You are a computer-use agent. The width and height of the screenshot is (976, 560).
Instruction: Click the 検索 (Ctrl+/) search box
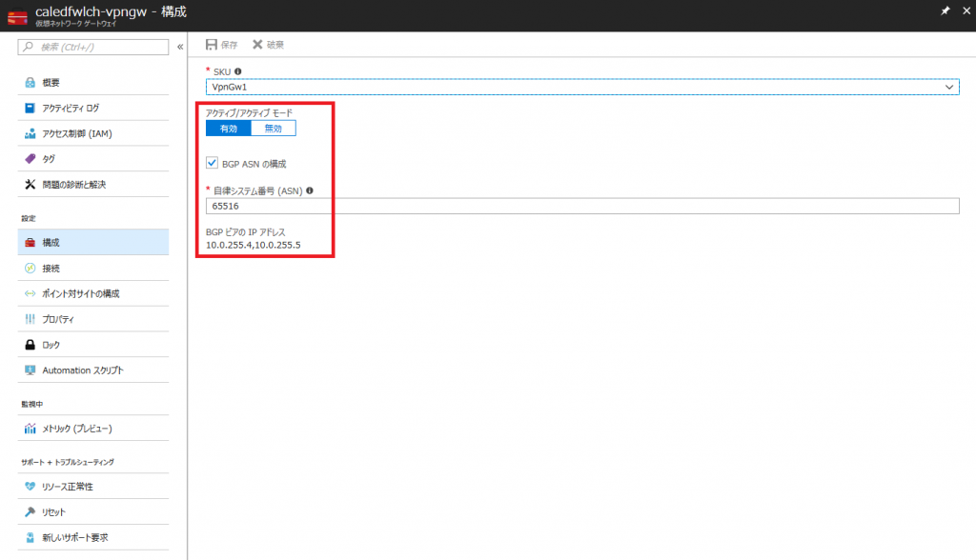click(x=93, y=47)
